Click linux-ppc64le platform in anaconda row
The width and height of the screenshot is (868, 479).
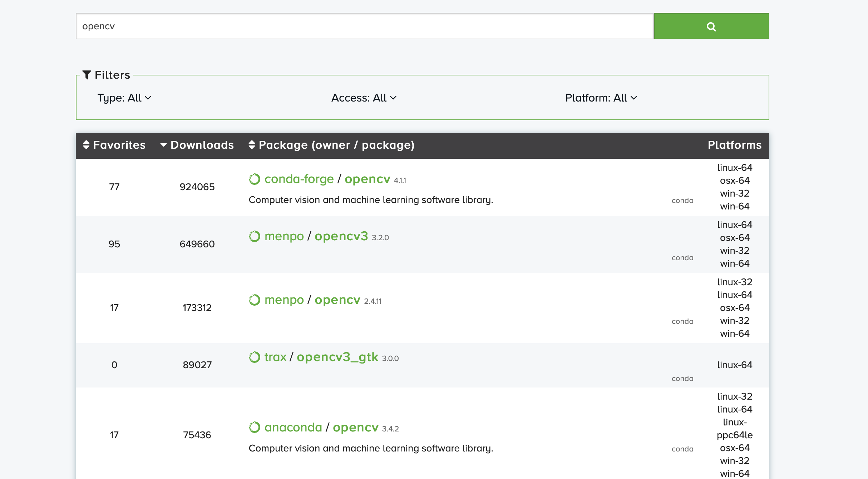(735, 429)
